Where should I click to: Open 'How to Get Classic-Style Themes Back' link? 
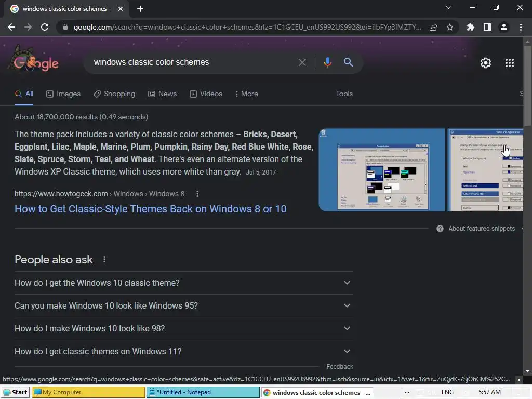150,209
